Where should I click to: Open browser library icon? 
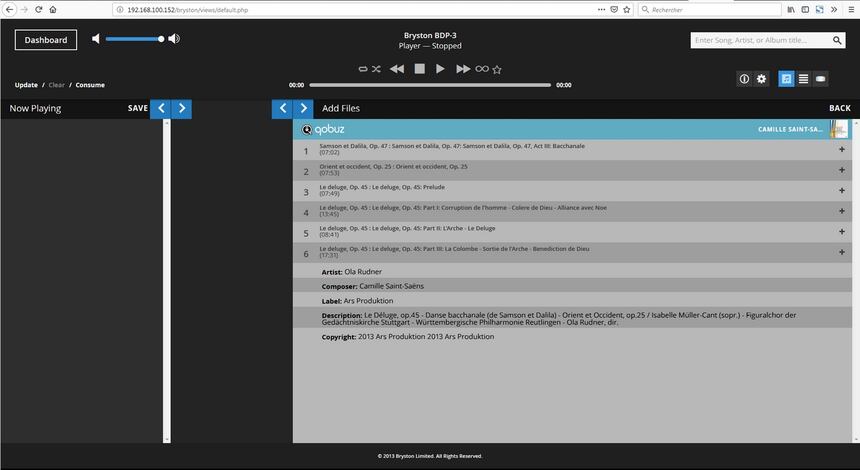pos(791,9)
